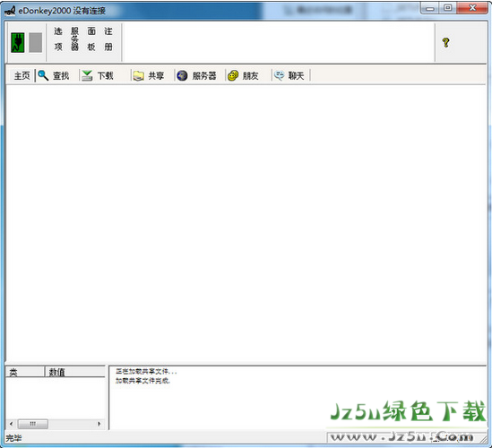
Task: Click the right scroll arrow in stats panel
Action: coord(99,424)
